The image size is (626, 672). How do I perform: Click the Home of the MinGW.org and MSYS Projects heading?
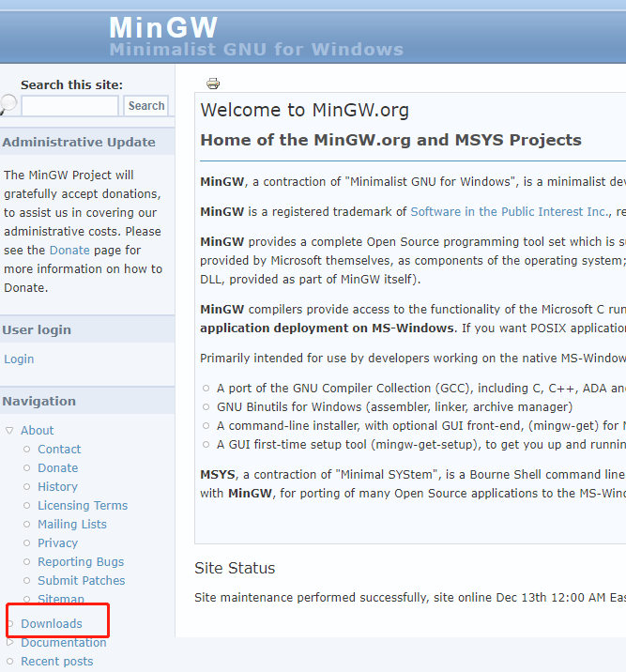pyautogui.click(x=390, y=140)
